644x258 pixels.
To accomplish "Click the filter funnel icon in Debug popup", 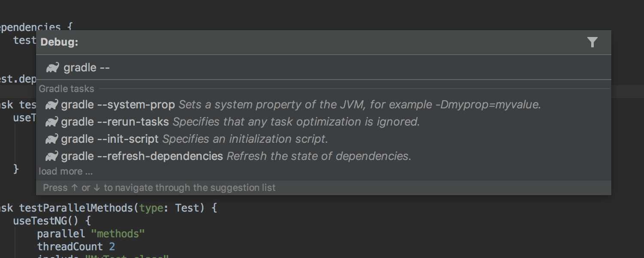I will 592,42.
